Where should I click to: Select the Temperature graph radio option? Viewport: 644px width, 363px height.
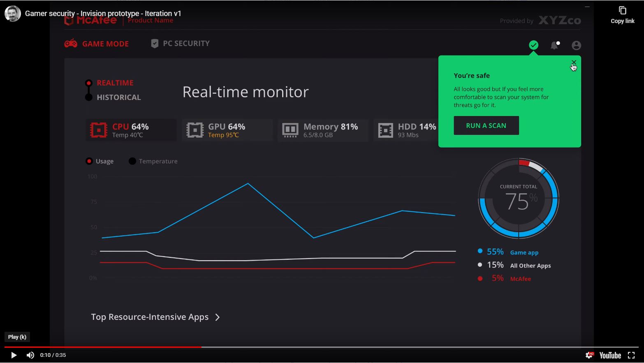point(132,161)
